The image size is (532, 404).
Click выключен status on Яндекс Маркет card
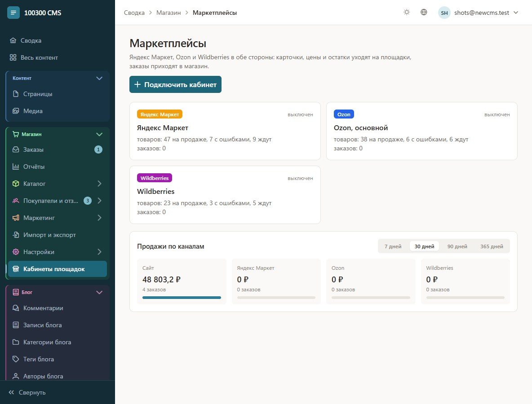pyautogui.click(x=300, y=114)
